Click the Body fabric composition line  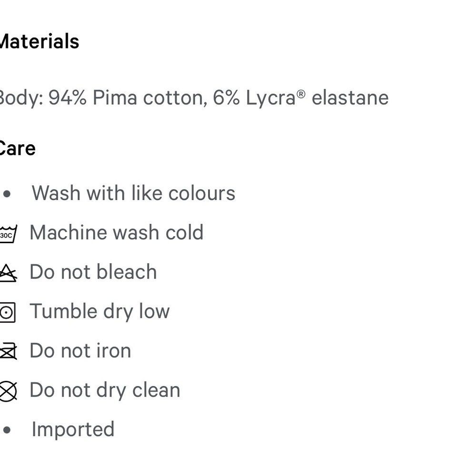point(194,98)
